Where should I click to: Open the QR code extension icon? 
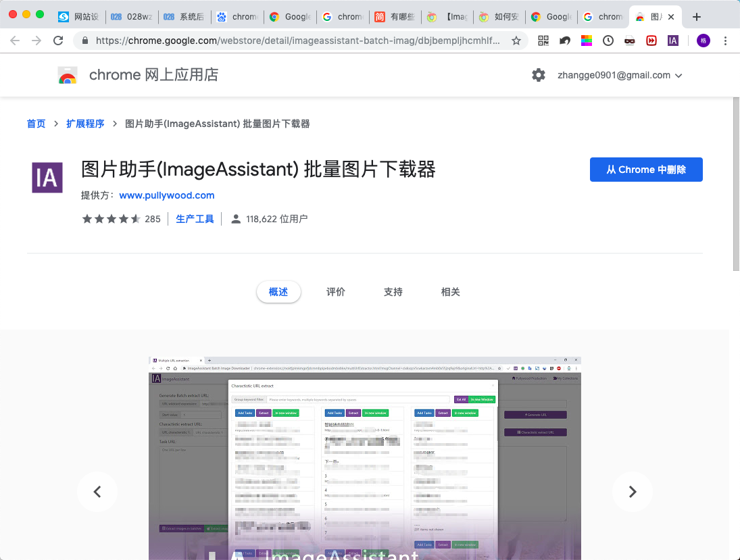click(543, 41)
